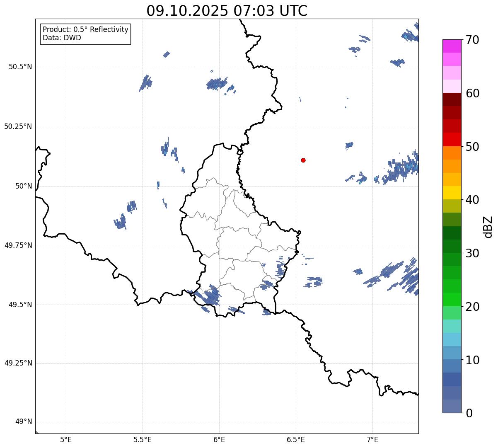
Task: Click the 6.5°E longitude label
Action: pos(296,440)
